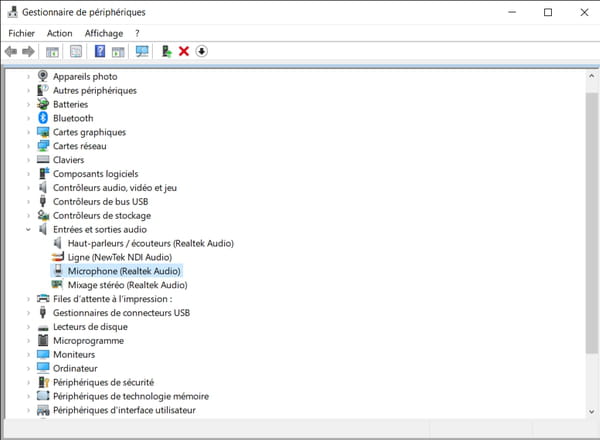The height and width of the screenshot is (440, 600).
Task: Click scrollbar up arrow in device list
Action: pos(592,76)
